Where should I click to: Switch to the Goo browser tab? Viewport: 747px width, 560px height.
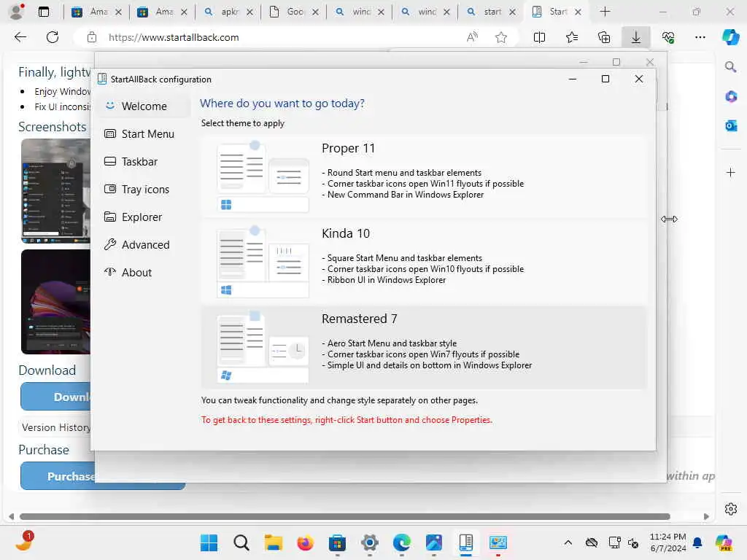click(294, 12)
